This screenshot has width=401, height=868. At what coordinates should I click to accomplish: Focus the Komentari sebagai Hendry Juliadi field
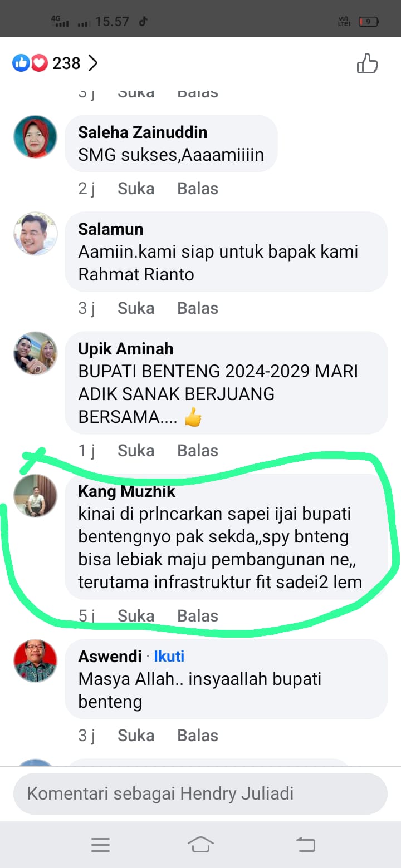click(x=200, y=793)
